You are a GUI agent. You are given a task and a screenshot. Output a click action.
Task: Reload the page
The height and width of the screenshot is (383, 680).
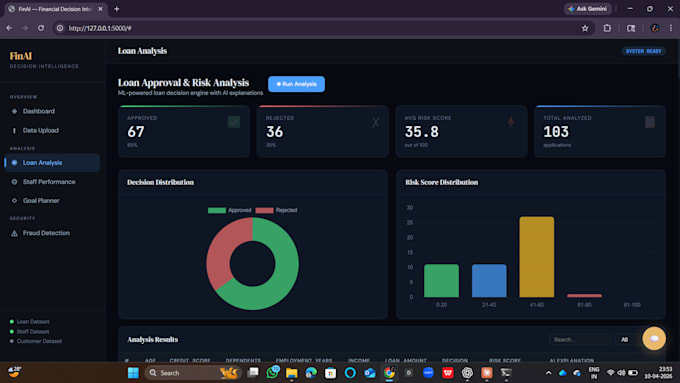[x=41, y=28]
